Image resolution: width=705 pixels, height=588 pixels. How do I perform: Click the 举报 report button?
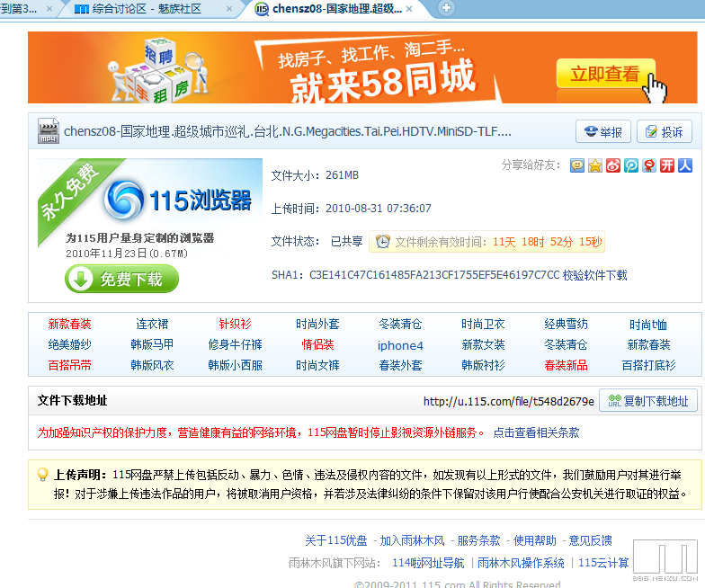[x=602, y=131]
